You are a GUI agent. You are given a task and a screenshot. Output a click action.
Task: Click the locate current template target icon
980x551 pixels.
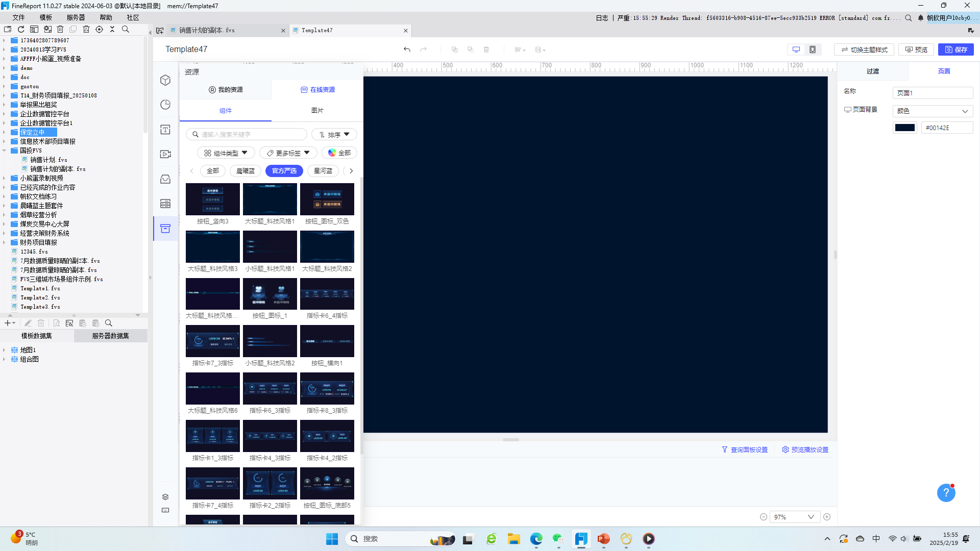point(100,29)
